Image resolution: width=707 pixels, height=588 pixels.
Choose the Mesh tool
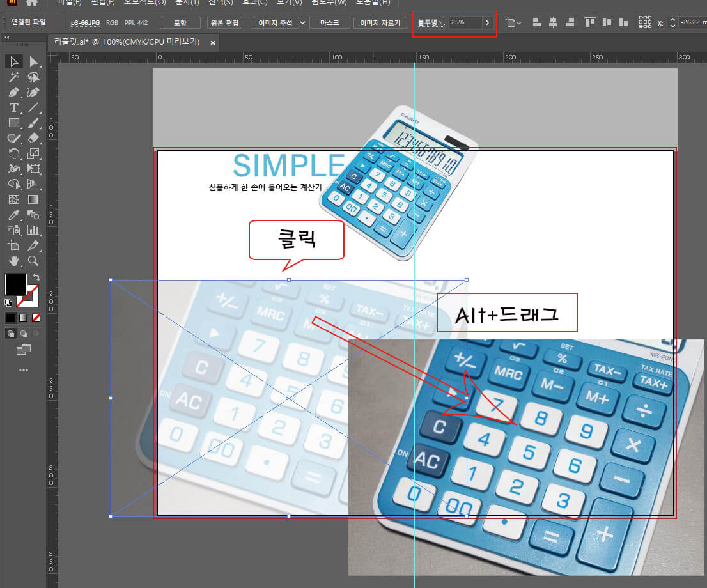14,200
